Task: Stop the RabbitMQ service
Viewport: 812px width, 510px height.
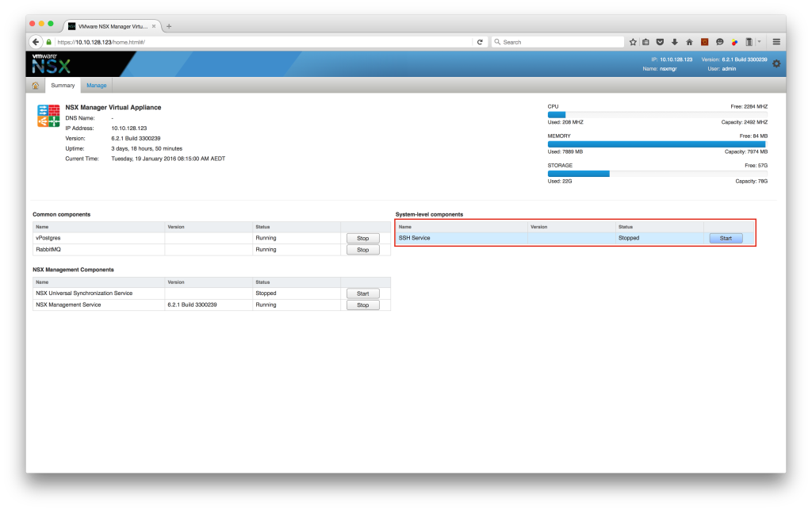Action: [x=362, y=250]
